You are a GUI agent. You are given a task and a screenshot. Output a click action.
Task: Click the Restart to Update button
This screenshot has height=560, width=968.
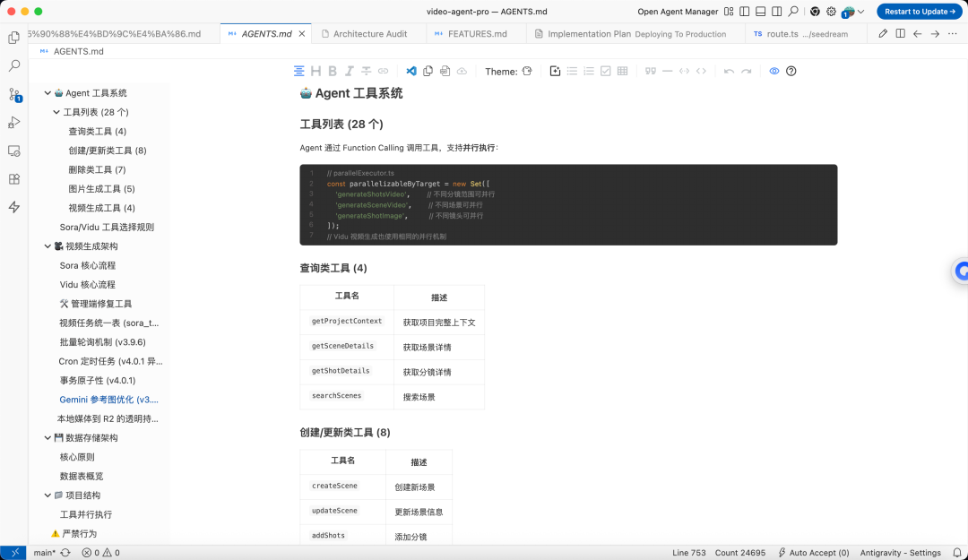[x=919, y=12]
